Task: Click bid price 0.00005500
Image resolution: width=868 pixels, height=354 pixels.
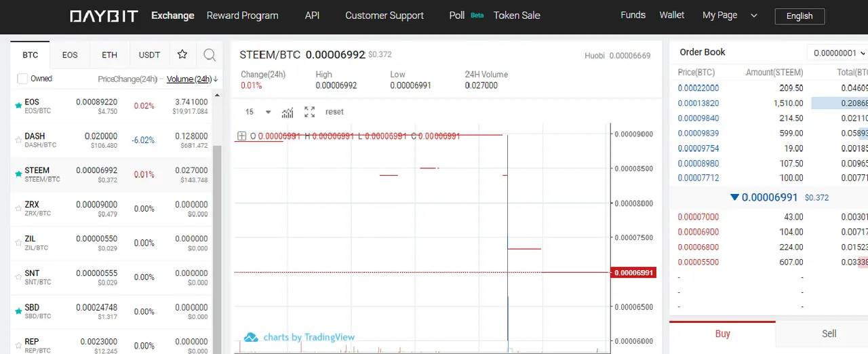Action: [x=698, y=262]
